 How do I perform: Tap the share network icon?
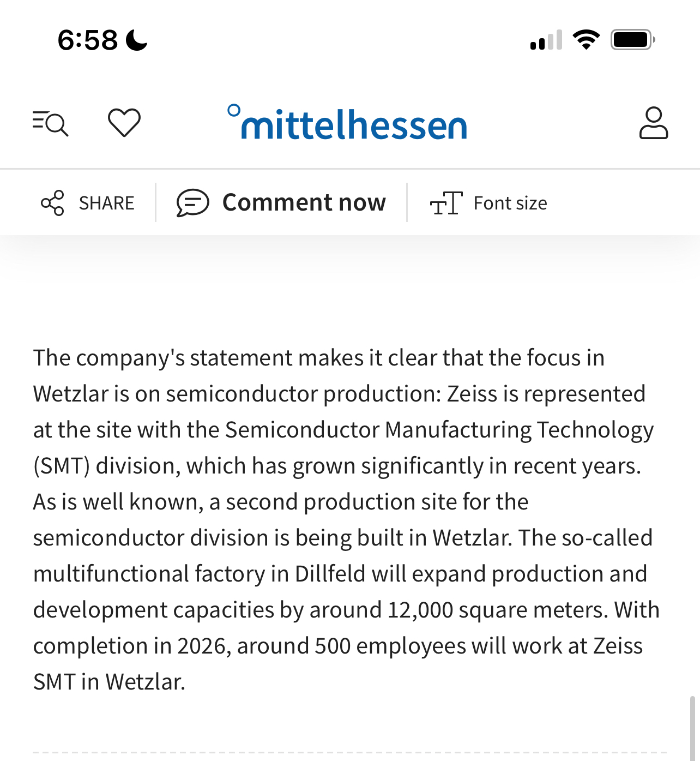point(53,203)
